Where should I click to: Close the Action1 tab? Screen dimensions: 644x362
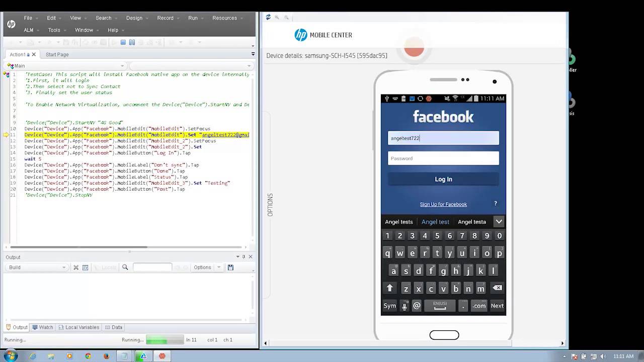coord(34,54)
